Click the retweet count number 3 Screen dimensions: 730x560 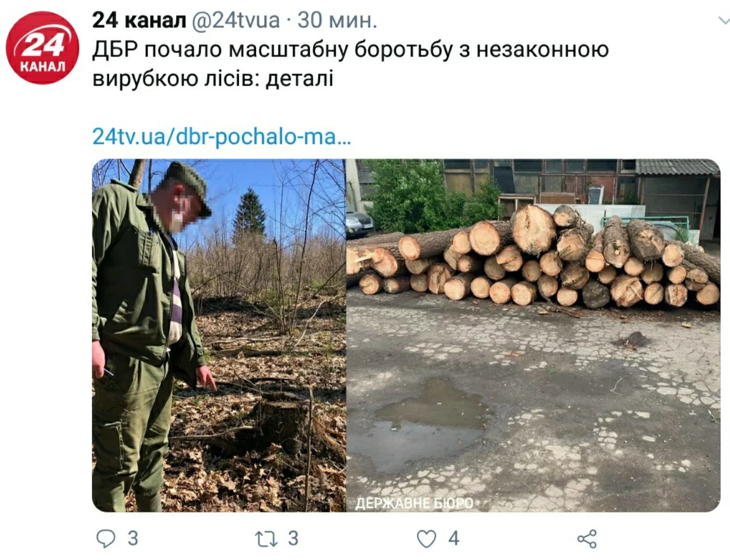click(293, 538)
